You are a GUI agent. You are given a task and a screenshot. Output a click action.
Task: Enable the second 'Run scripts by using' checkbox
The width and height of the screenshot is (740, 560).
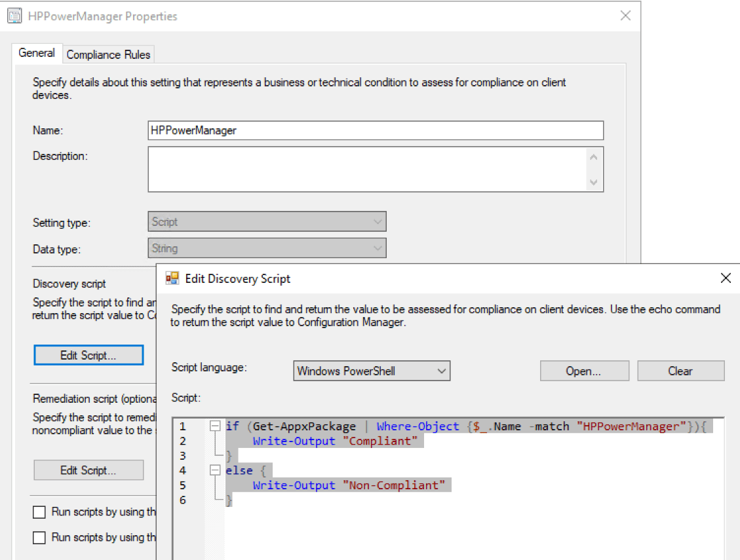click(x=38, y=537)
